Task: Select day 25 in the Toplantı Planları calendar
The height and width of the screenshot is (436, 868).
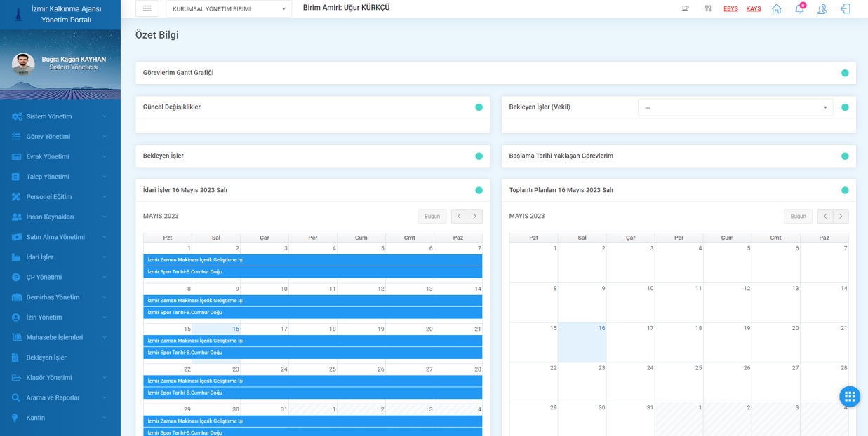Action: point(679,382)
